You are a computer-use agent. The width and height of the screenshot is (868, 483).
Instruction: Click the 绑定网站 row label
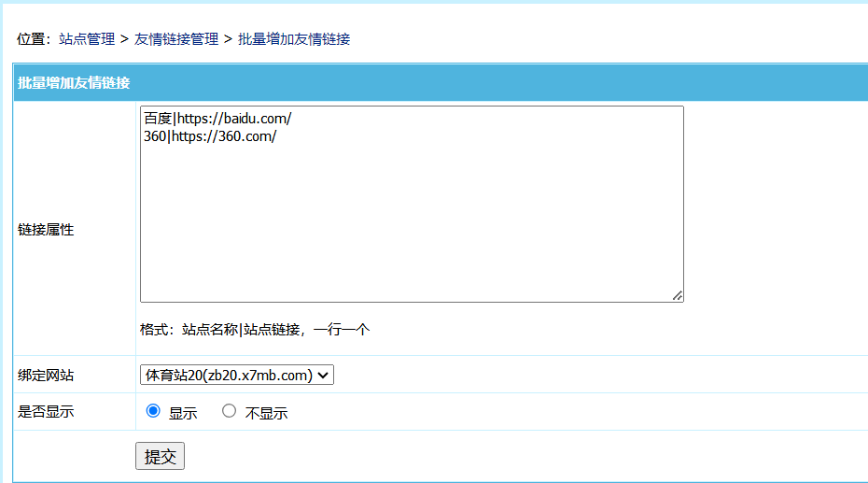click(x=46, y=376)
